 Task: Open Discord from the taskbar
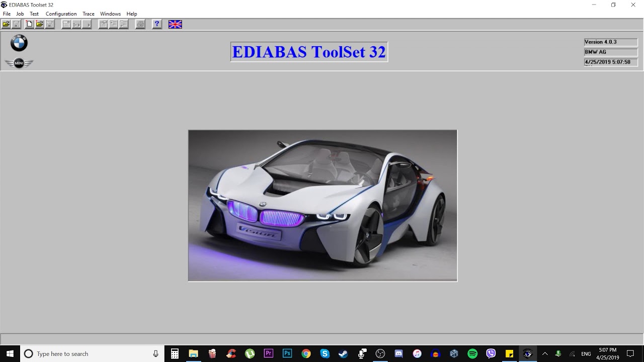pyautogui.click(x=399, y=354)
